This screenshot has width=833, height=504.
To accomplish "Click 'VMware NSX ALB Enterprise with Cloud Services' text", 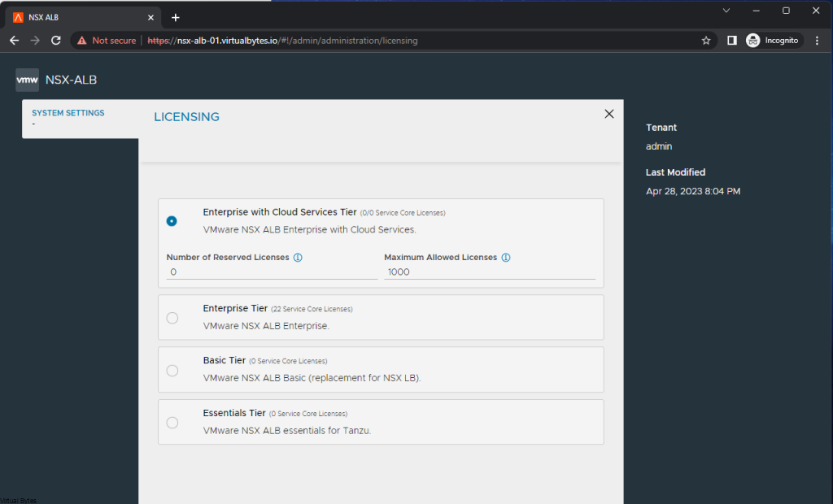I will pos(310,230).
